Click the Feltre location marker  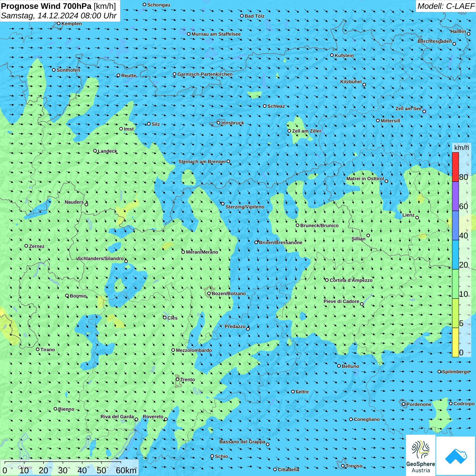point(293,392)
